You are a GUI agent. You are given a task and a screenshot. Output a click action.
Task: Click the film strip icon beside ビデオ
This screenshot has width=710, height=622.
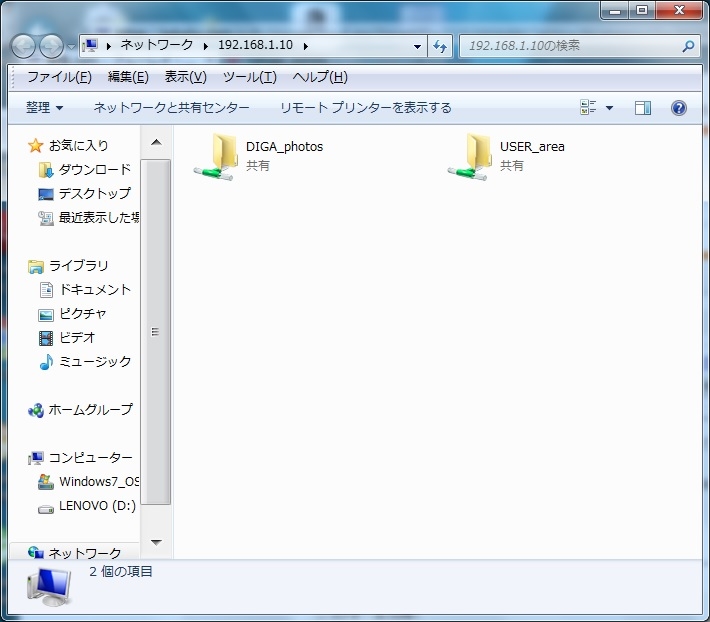pyautogui.click(x=46, y=338)
